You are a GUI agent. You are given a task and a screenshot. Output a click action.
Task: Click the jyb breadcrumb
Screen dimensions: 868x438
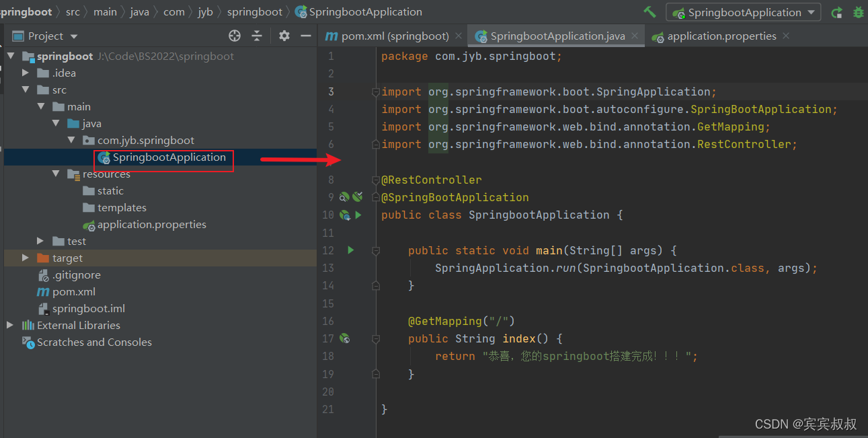205,11
